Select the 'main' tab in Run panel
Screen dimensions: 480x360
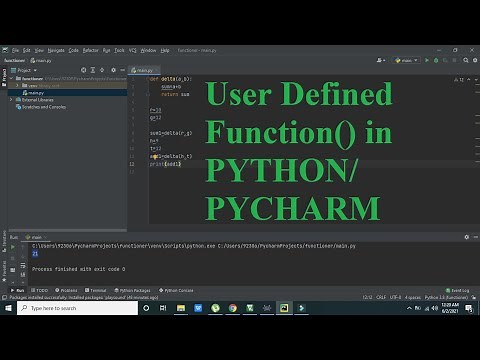coord(36,237)
